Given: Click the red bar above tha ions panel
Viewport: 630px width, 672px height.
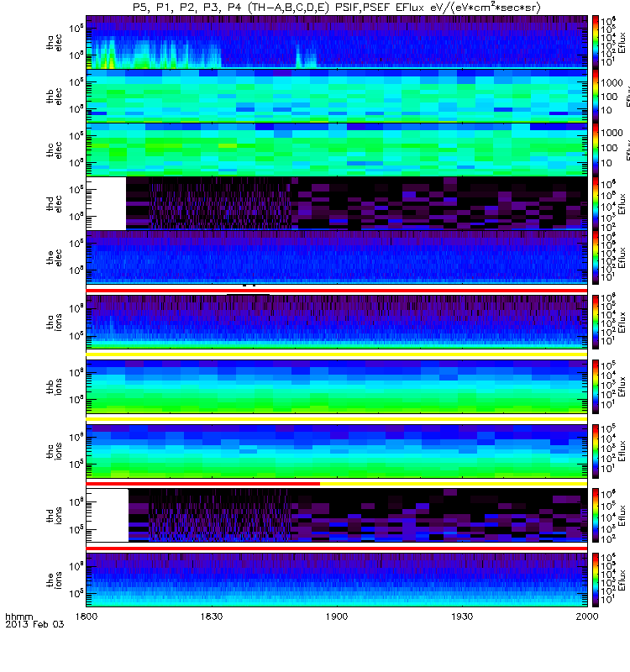Looking at the screenshot, I should (337, 291).
